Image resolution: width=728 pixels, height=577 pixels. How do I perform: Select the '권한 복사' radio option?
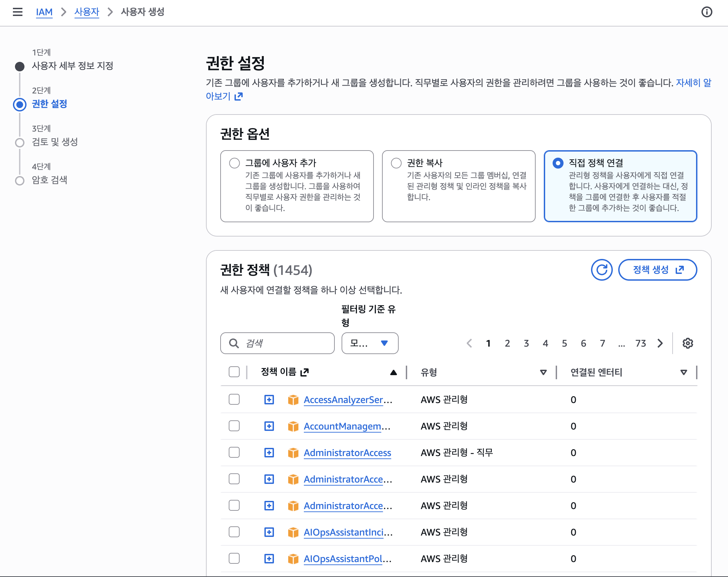tap(396, 163)
